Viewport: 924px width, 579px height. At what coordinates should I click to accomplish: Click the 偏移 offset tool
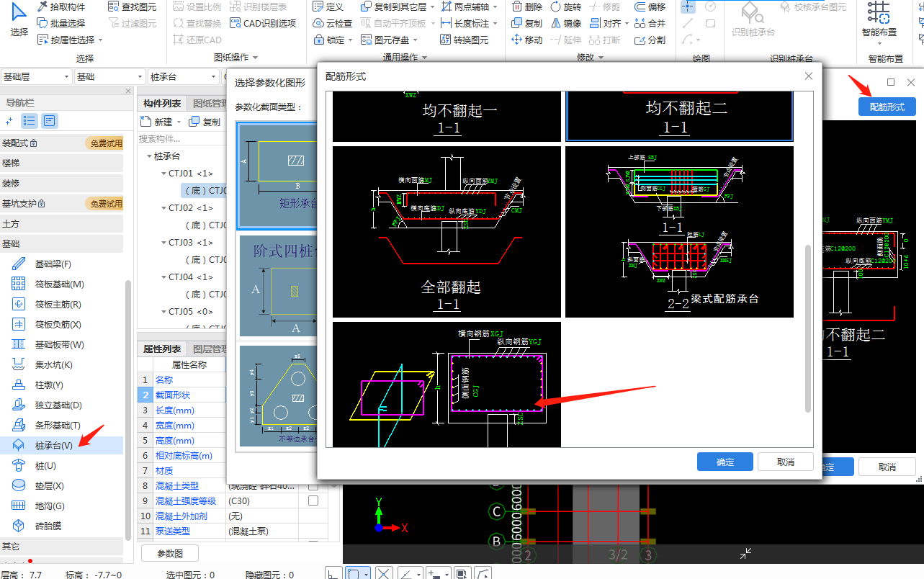(650, 6)
